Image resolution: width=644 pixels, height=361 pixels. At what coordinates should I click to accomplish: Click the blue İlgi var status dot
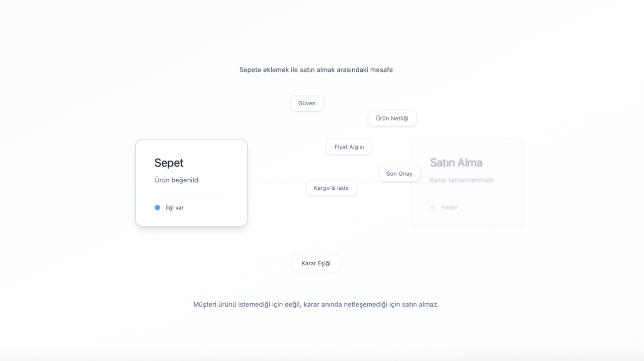pyautogui.click(x=157, y=207)
